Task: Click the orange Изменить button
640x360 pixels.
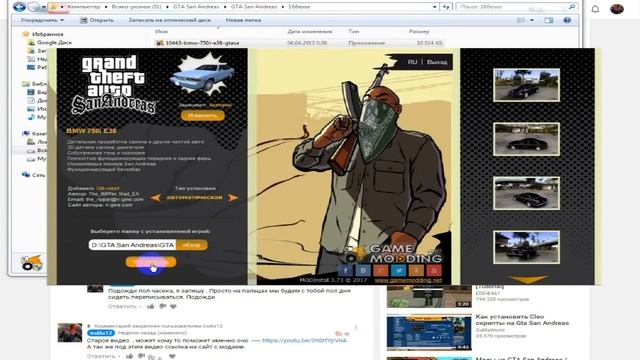Action: [202, 116]
